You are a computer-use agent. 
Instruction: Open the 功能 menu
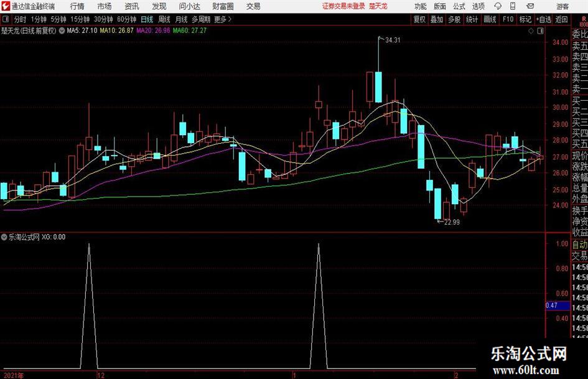(421, 6)
